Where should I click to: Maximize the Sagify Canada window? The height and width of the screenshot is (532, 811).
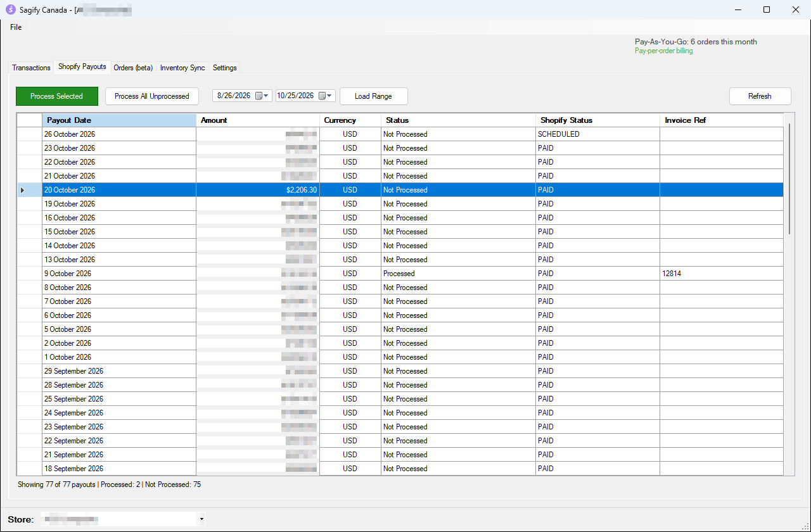click(767, 9)
